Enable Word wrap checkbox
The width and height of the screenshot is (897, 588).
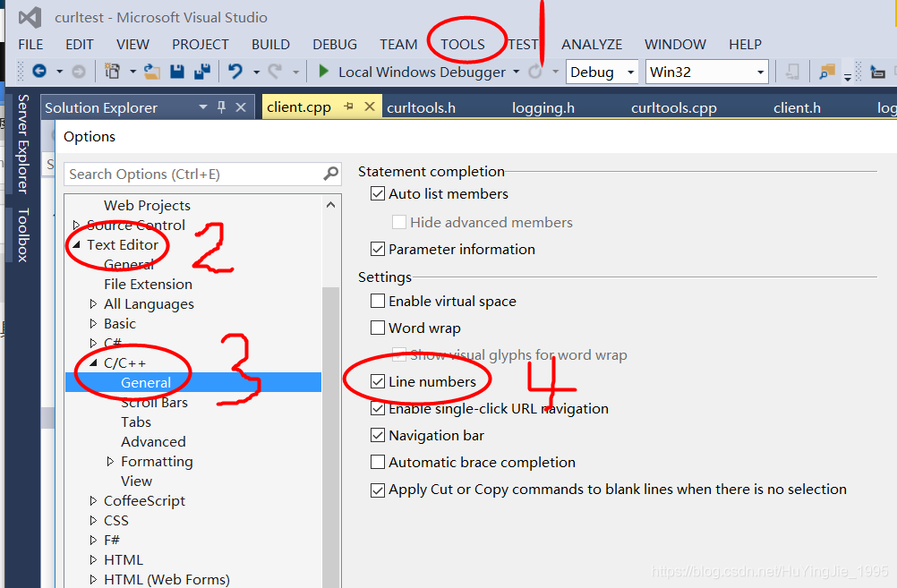pyautogui.click(x=378, y=328)
